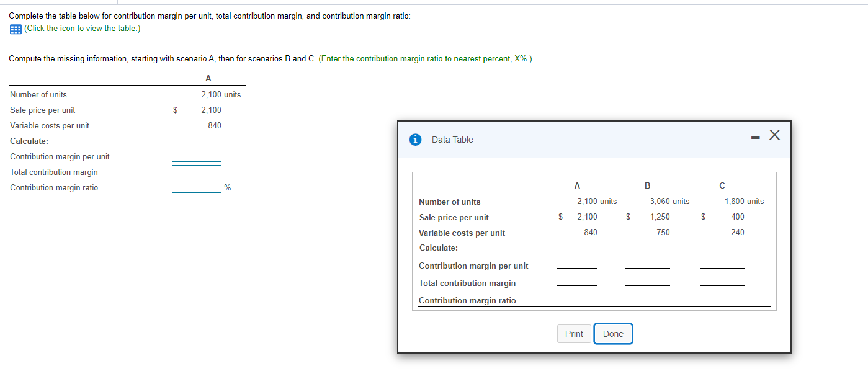
Task: Click the Contribution margin per unit answer box
Action: 196,155
